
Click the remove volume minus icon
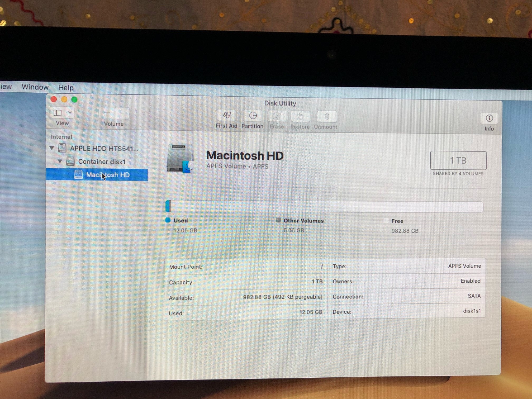(121, 113)
